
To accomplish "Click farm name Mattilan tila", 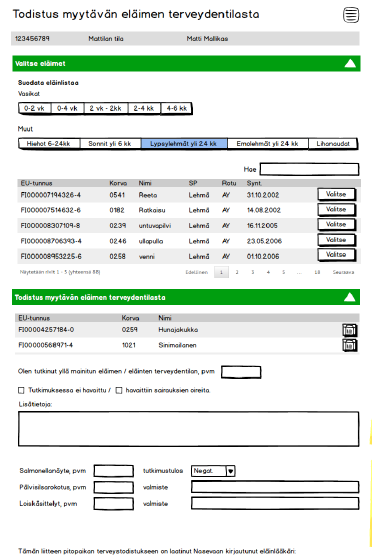I will click(x=106, y=39).
